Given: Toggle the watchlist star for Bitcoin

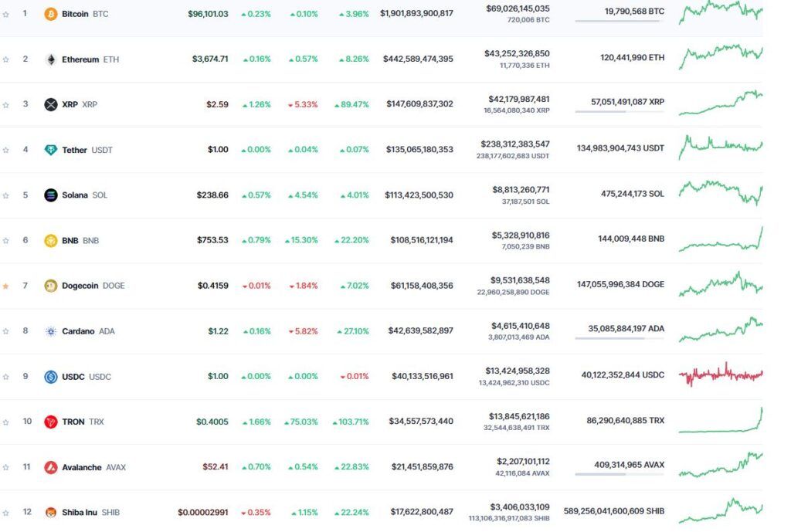Looking at the screenshot, I should 6,14.
